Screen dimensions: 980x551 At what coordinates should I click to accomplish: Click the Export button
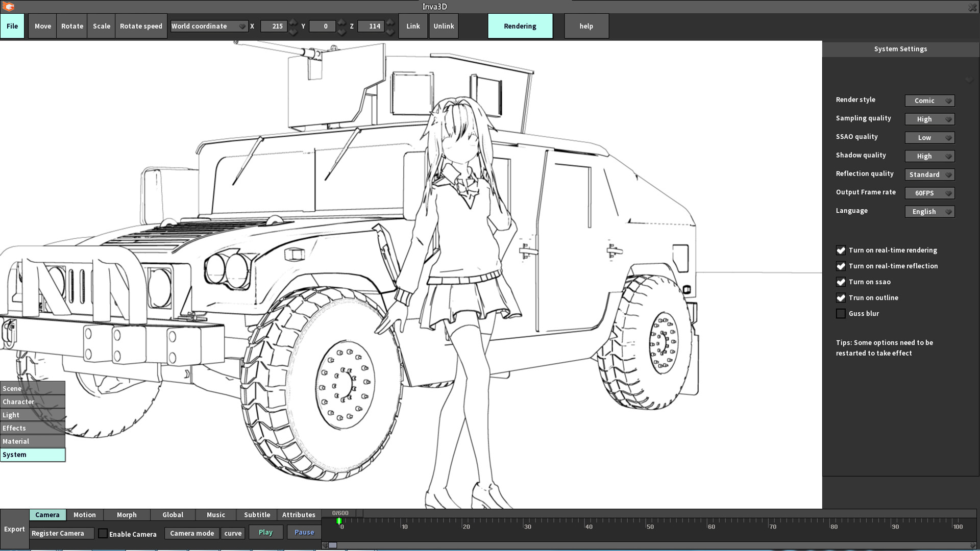coord(14,529)
